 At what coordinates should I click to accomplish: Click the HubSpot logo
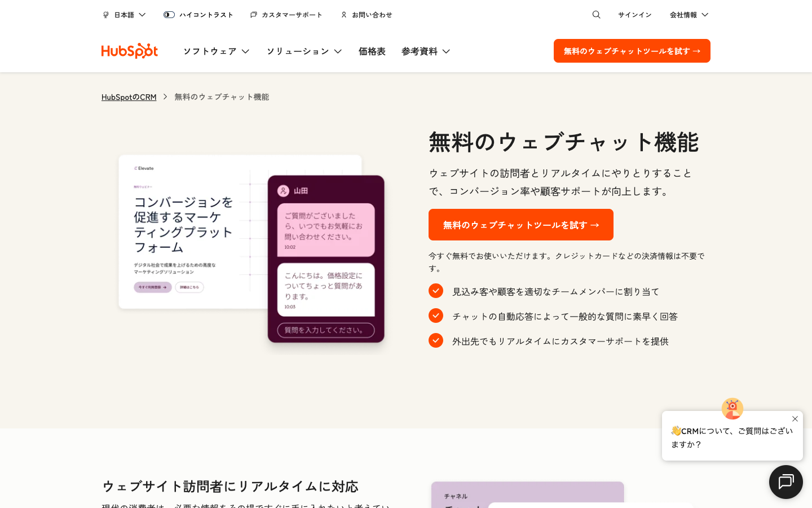click(x=129, y=51)
